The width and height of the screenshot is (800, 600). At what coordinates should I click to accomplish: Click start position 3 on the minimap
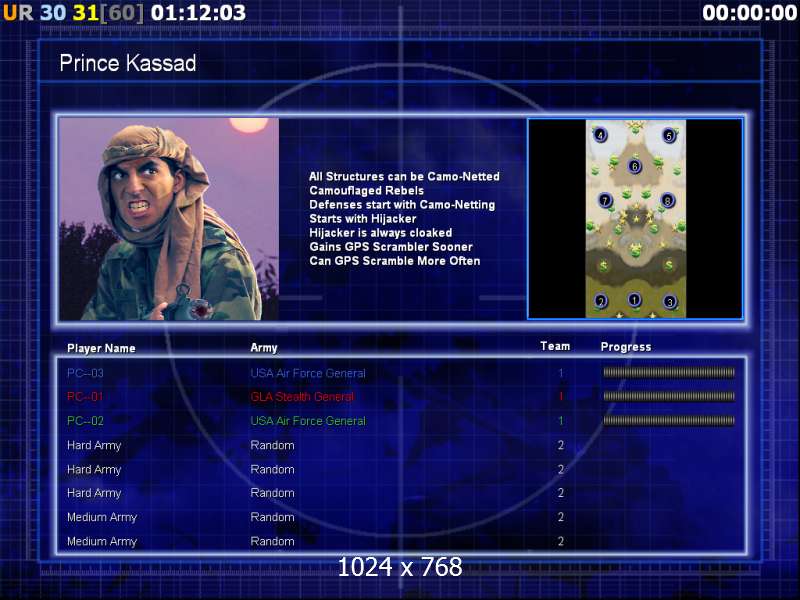[670, 301]
